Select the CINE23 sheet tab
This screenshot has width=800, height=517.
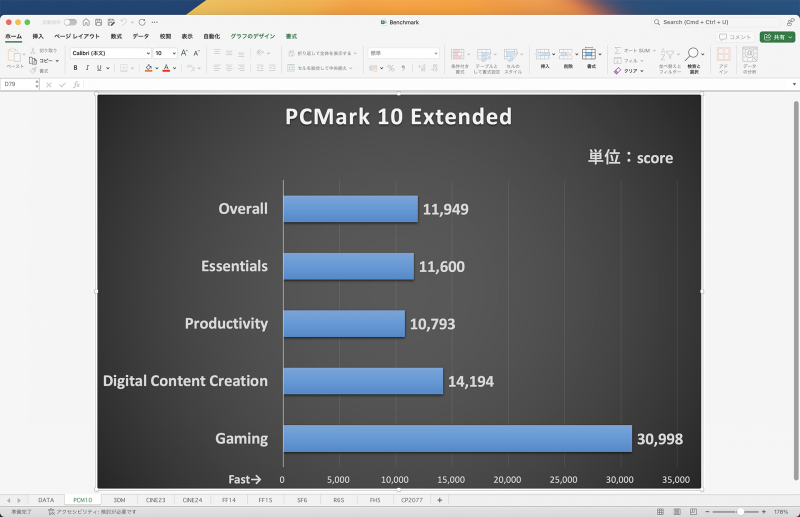(156, 500)
